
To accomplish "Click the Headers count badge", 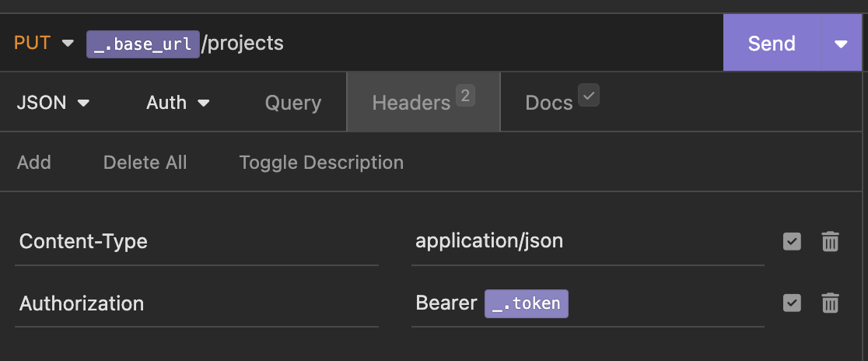I will pyautogui.click(x=465, y=96).
